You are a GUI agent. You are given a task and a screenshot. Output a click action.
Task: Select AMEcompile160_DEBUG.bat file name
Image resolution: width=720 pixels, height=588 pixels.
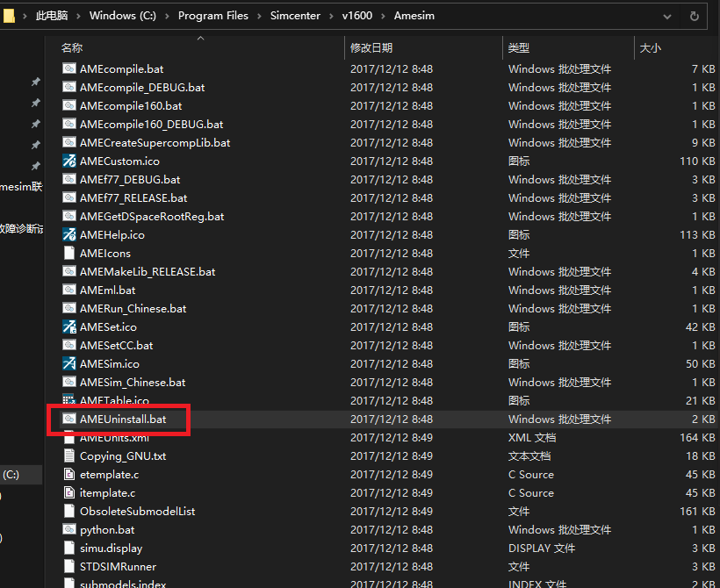pyautogui.click(x=152, y=124)
